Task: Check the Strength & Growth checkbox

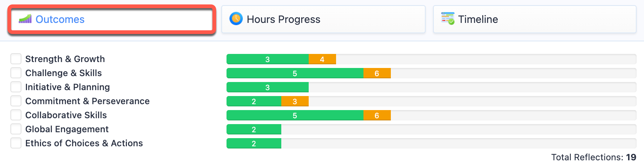Action: click(16, 59)
